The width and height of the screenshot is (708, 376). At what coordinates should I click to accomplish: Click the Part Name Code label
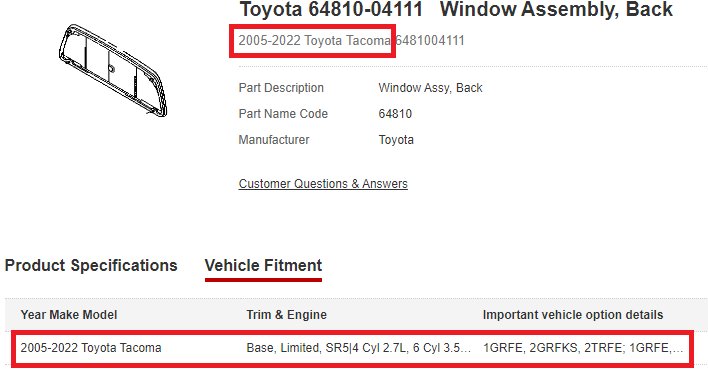(x=283, y=114)
